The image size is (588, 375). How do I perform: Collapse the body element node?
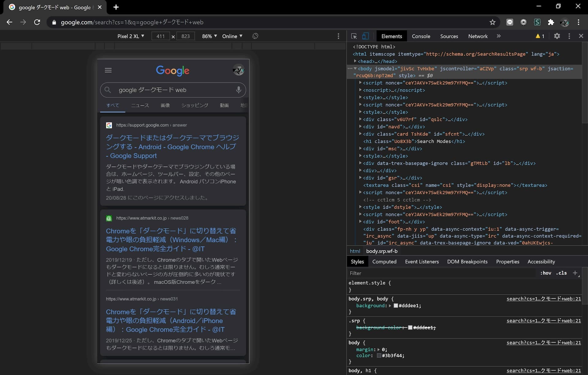tap(355, 68)
